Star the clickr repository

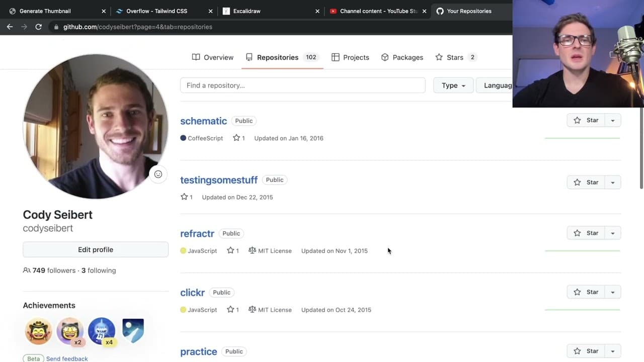tap(586, 292)
